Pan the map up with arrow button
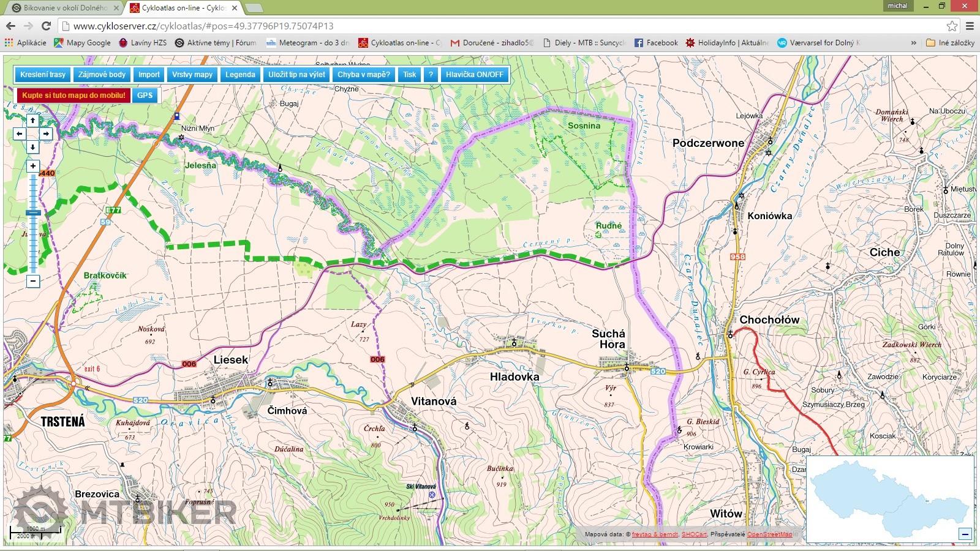This screenshot has width=980, height=551. pos(33,121)
